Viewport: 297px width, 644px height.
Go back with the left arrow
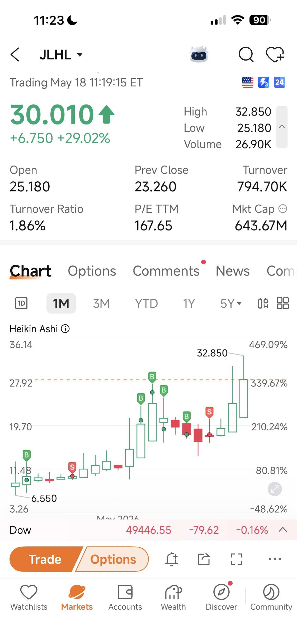pyautogui.click(x=15, y=54)
